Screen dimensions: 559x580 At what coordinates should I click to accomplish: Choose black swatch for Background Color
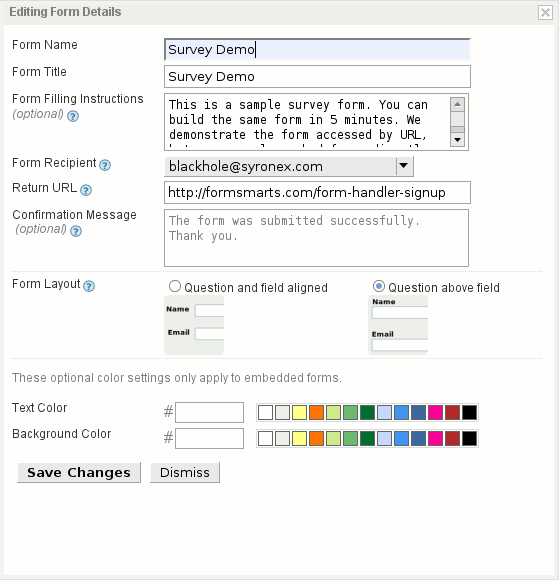(469, 438)
